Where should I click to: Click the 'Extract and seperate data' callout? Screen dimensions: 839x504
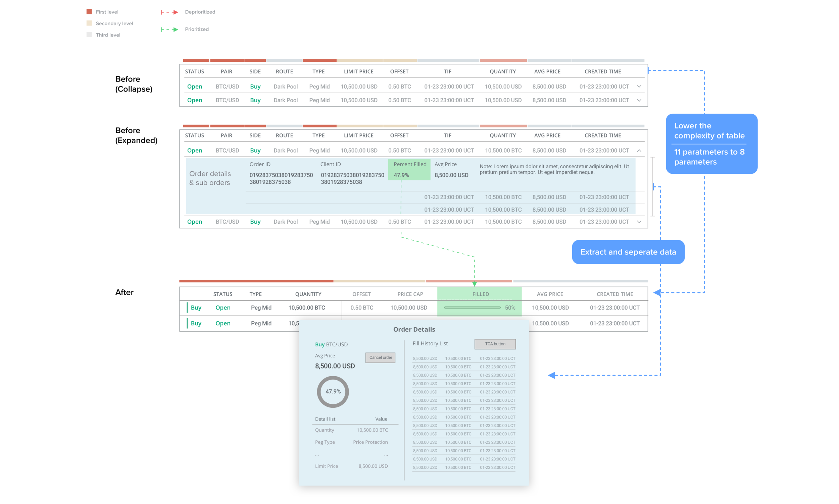pyautogui.click(x=628, y=252)
